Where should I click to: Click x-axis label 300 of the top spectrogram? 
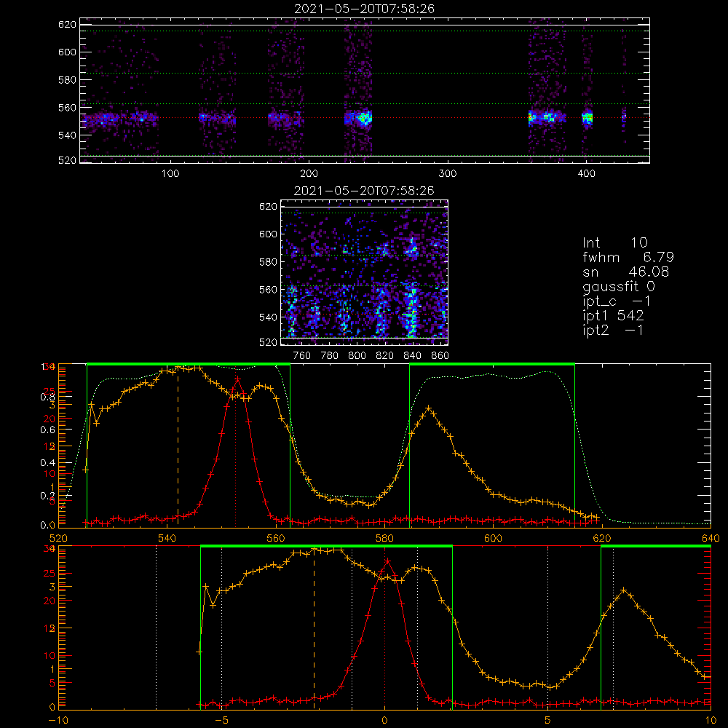448,174
